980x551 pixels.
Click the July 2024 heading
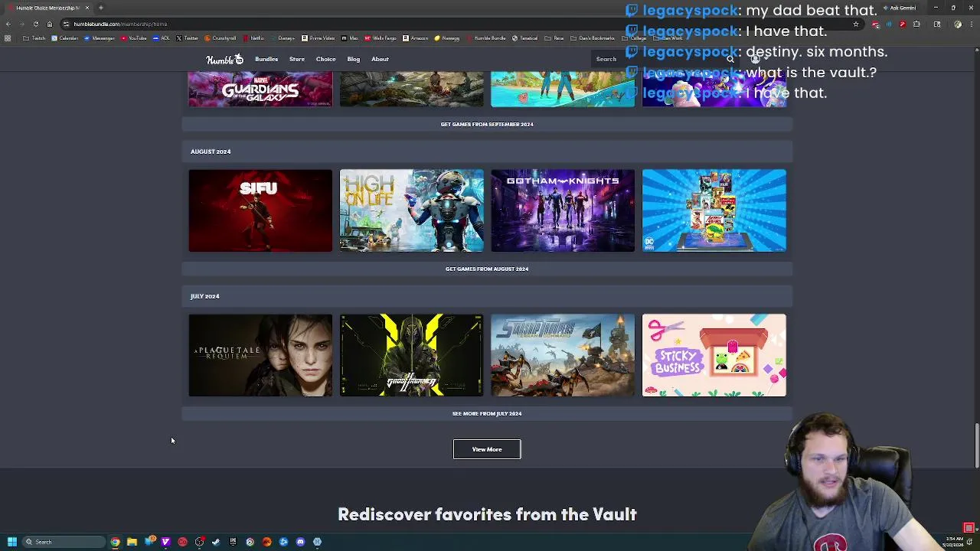204,296
